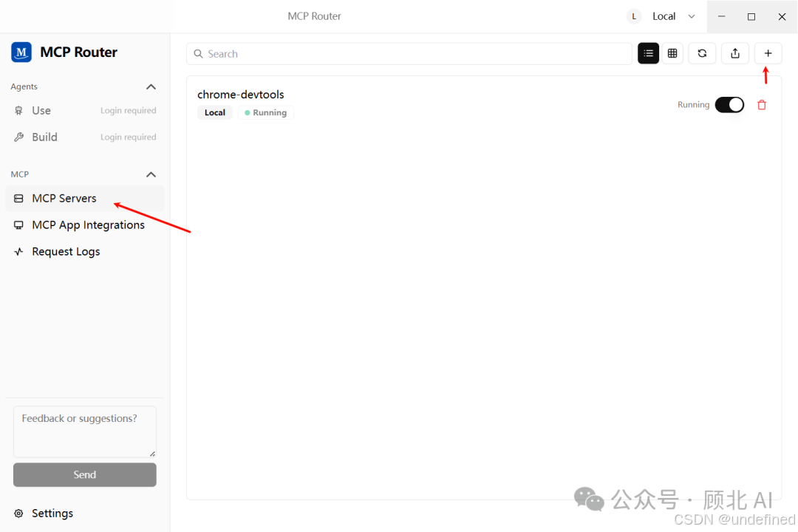This screenshot has height=532, width=798.
Task: Click Login required next to Use
Action: tap(129, 111)
